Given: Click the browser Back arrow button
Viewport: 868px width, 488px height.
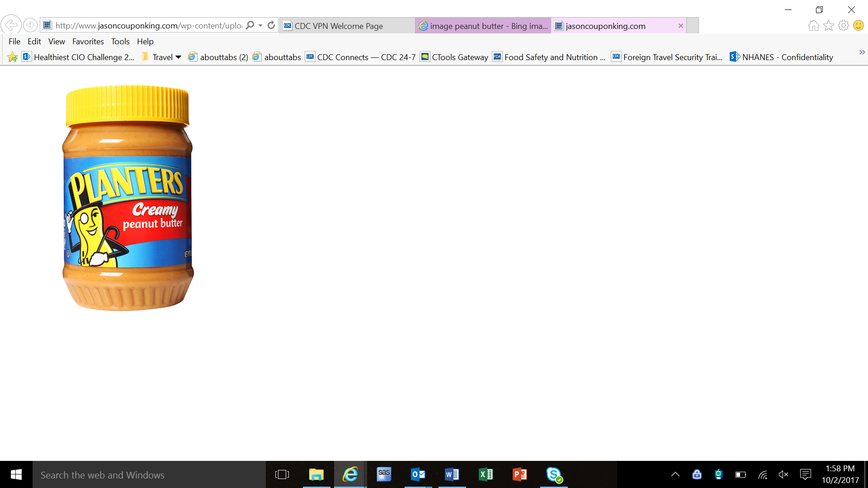Looking at the screenshot, I should pos(11,25).
